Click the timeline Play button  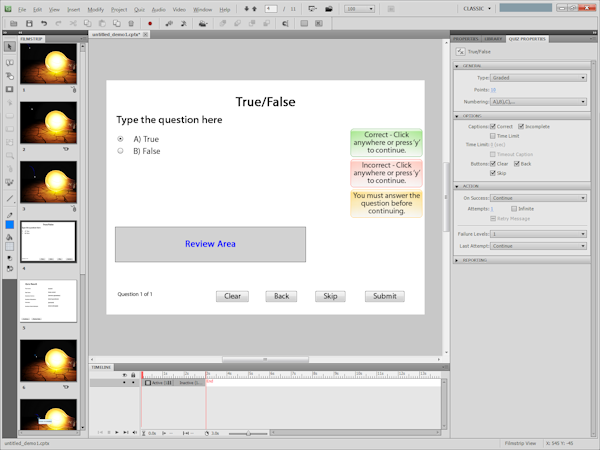[x=117, y=433]
